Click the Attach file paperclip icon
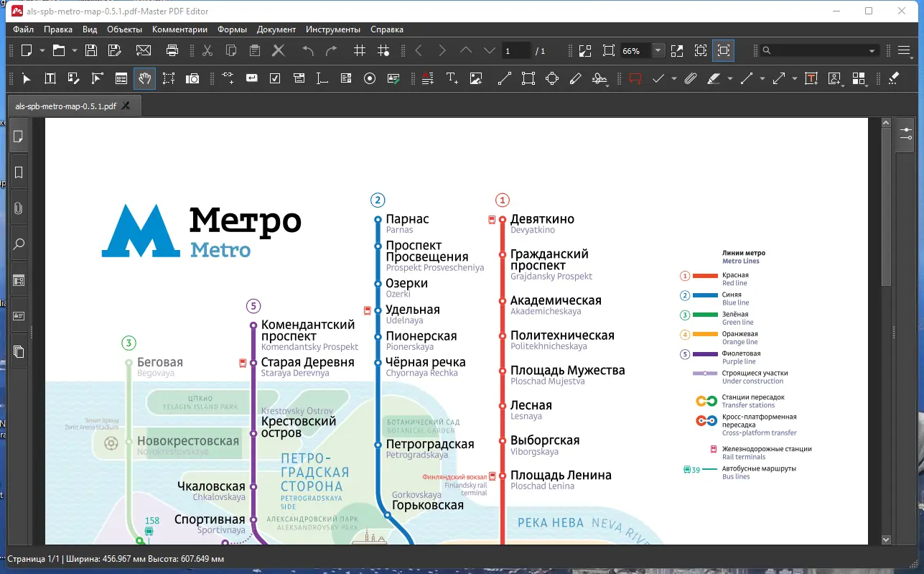Image resolution: width=924 pixels, height=574 pixels. pos(690,78)
